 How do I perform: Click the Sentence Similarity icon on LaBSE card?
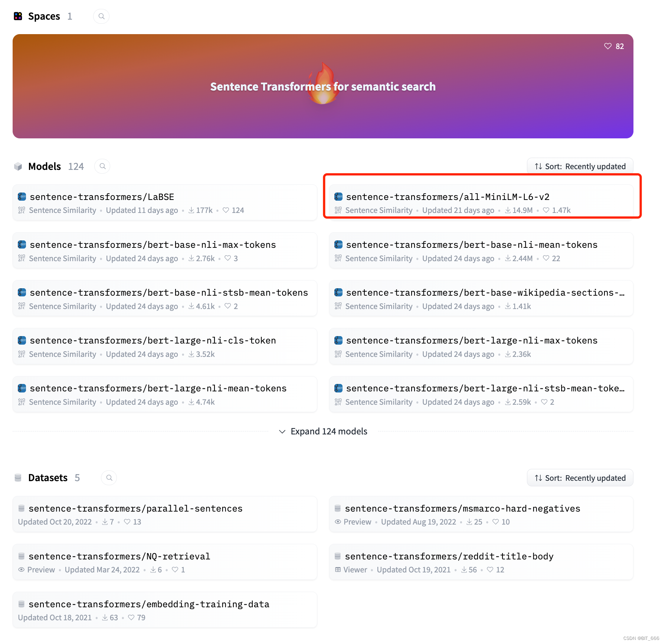(x=22, y=210)
